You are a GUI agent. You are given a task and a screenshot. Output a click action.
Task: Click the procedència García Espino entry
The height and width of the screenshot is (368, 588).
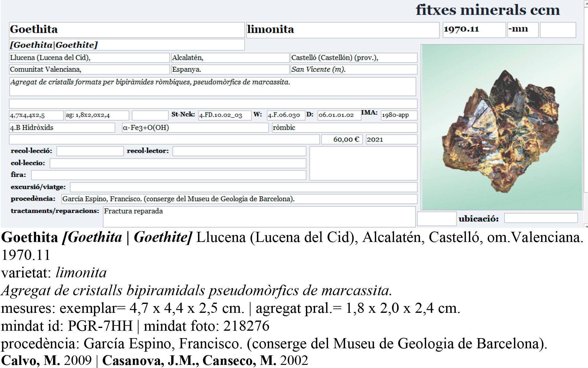click(x=238, y=198)
